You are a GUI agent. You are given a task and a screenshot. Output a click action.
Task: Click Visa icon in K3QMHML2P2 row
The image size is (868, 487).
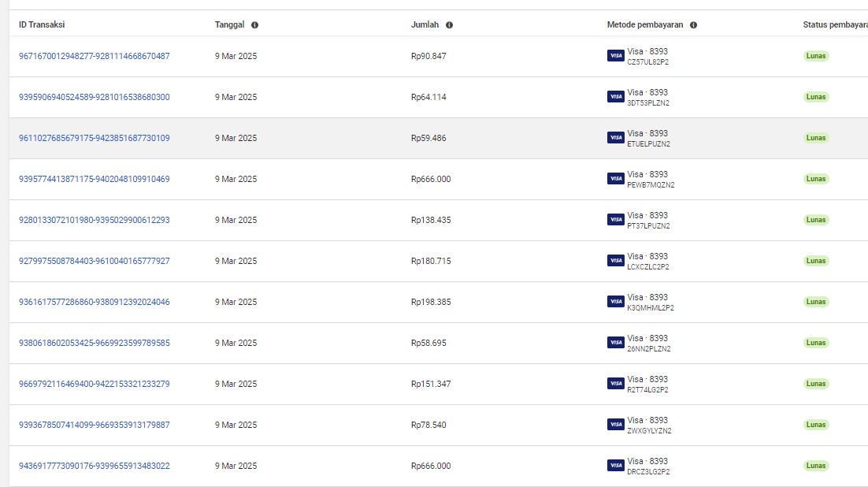pos(616,302)
